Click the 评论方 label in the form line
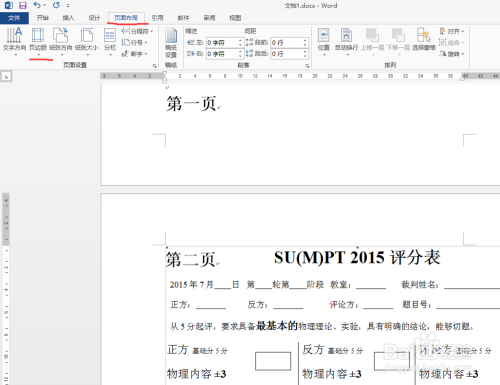Screen dimensions: 500x385 click(344, 304)
